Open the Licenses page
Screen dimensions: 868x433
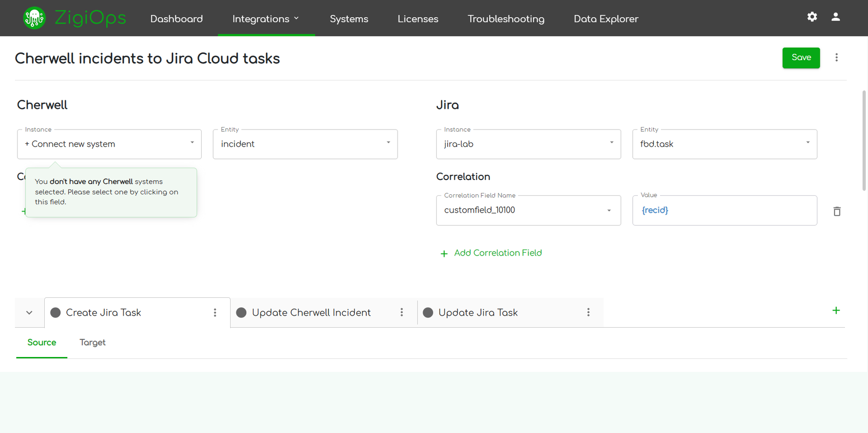pyautogui.click(x=418, y=19)
